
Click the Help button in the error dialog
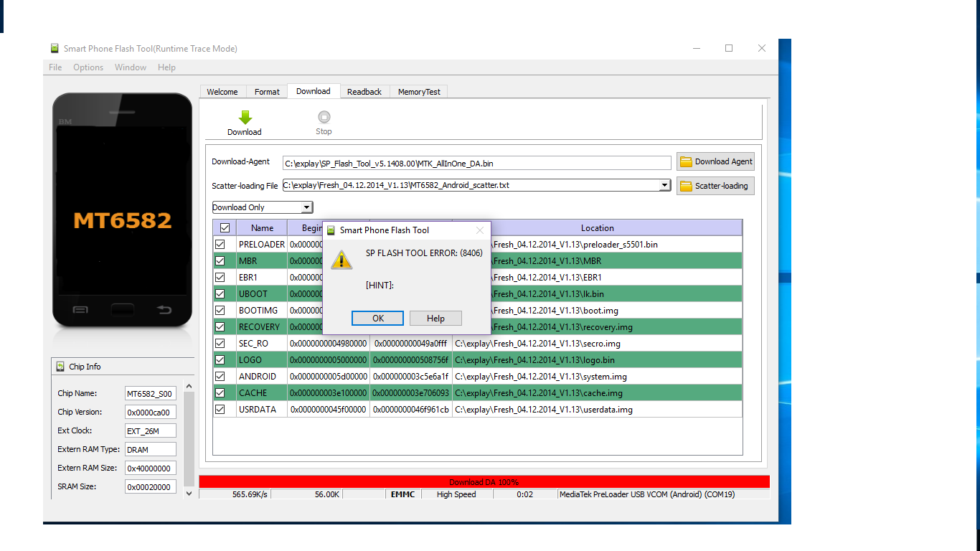[x=435, y=319]
